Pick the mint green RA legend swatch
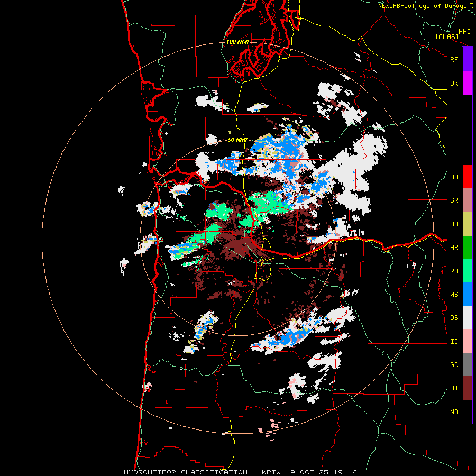 click(467, 271)
